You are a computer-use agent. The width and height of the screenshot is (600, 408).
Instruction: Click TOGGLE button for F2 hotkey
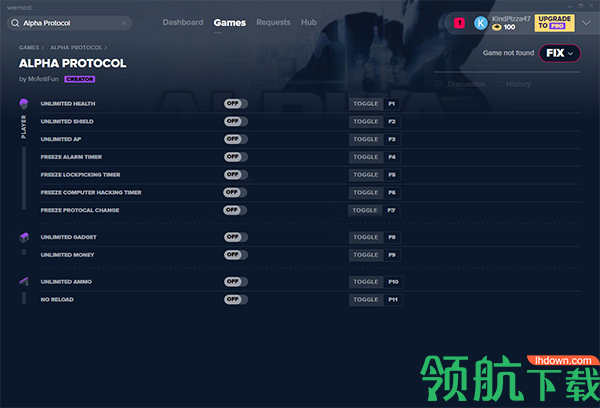click(x=366, y=122)
